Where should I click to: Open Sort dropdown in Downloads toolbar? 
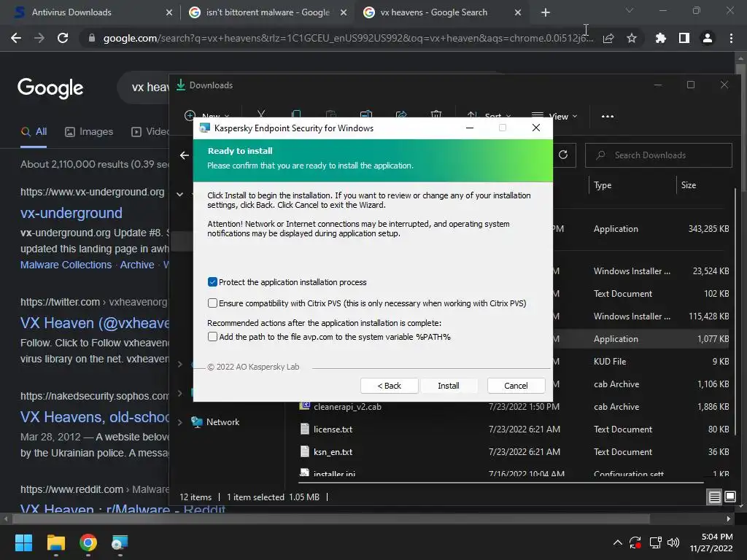tap(489, 116)
